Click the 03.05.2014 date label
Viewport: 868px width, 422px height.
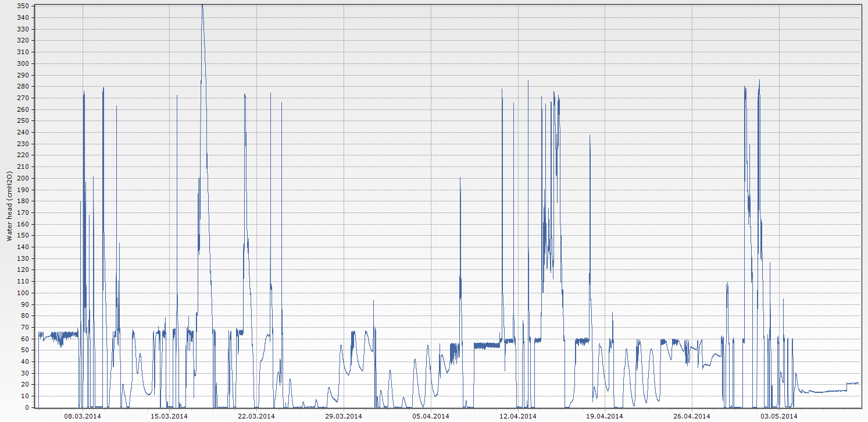click(779, 416)
